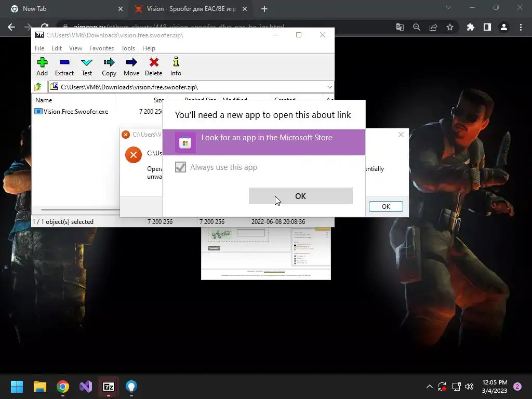Click the Delete toolbar button in 7-Zip

click(x=154, y=66)
